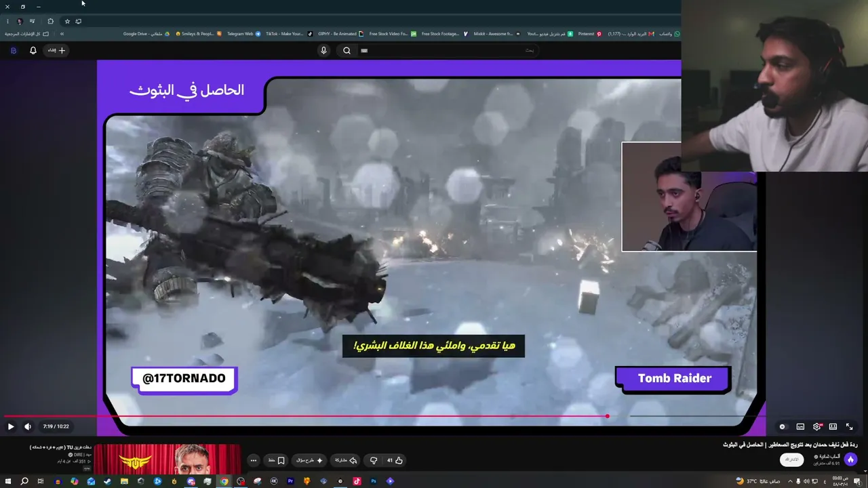Open Adobe Photoshop from taskbar

point(374,481)
